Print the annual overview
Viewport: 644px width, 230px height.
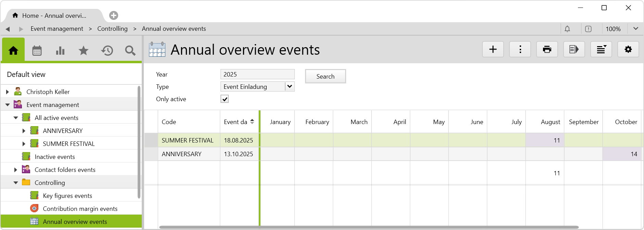(x=547, y=50)
